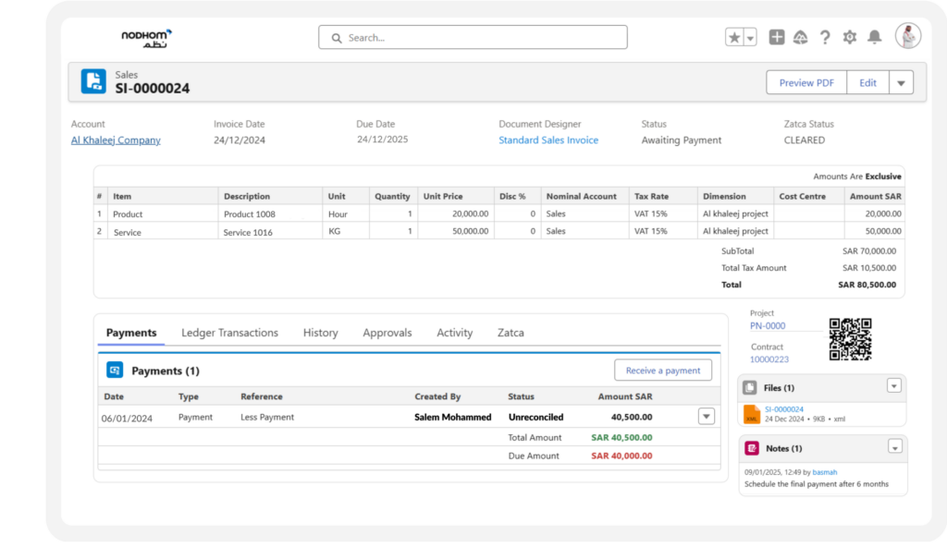The height and width of the screenshot is (560, 947).
Task: Switch to the Payments tab
Action: [x=131, y=333]
